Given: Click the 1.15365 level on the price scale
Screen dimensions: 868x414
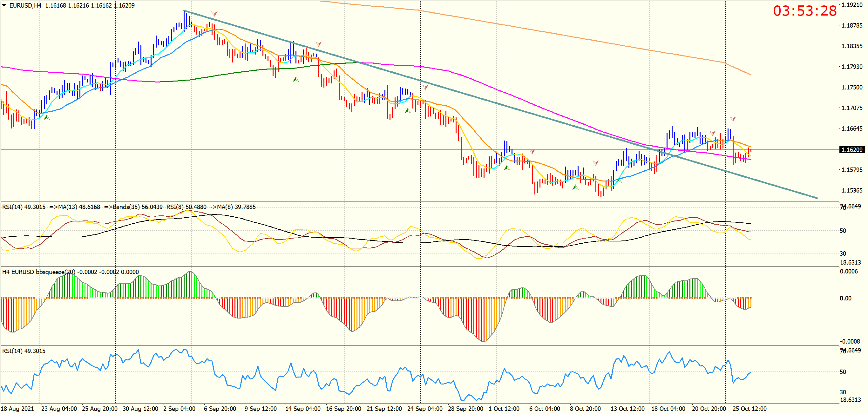Looking at the screenshot, I should click(x=852, y=191).
